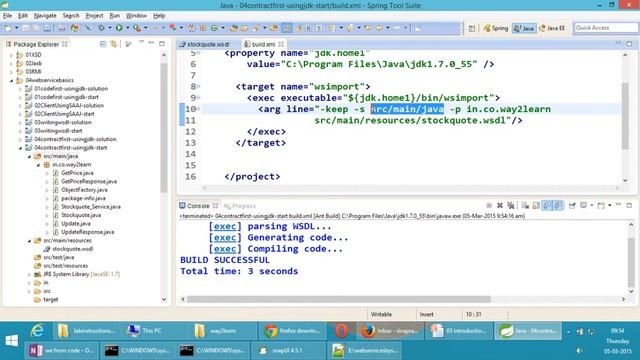Collapse the in.co.way2learn package
The width and height of the screenshot is (640, 360).
pos(38,165)
